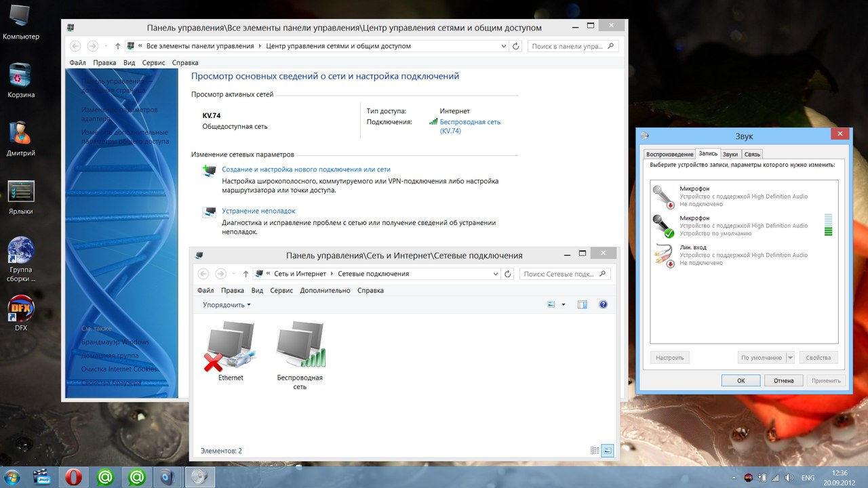Image resolution: width=868 pixels, height=488 pixels.
Task: Toggle the preview pane icon
Action: pos(582,305)
